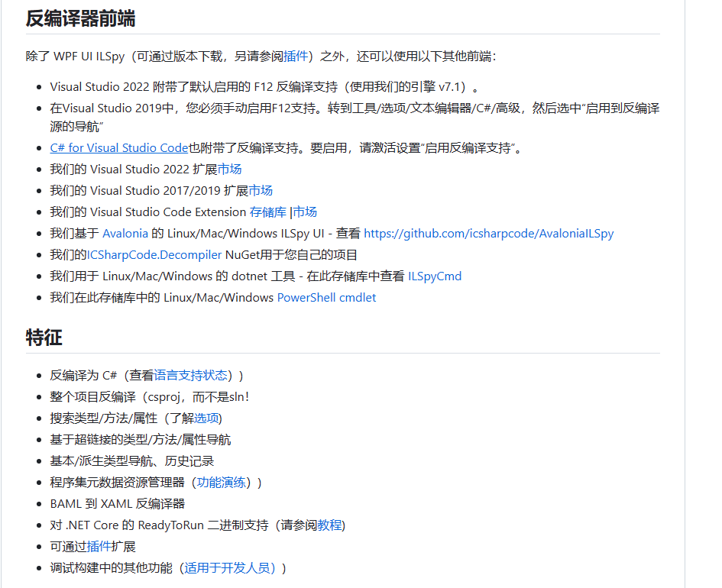Click text '调试构建中的其他功能'
Image resolution: width=722 pixels, height=588 pixels.
(x=111, y=568)
